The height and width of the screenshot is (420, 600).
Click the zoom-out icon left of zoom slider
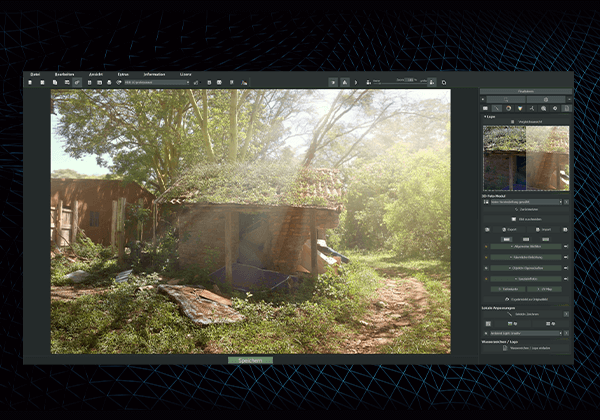point(370,82)
